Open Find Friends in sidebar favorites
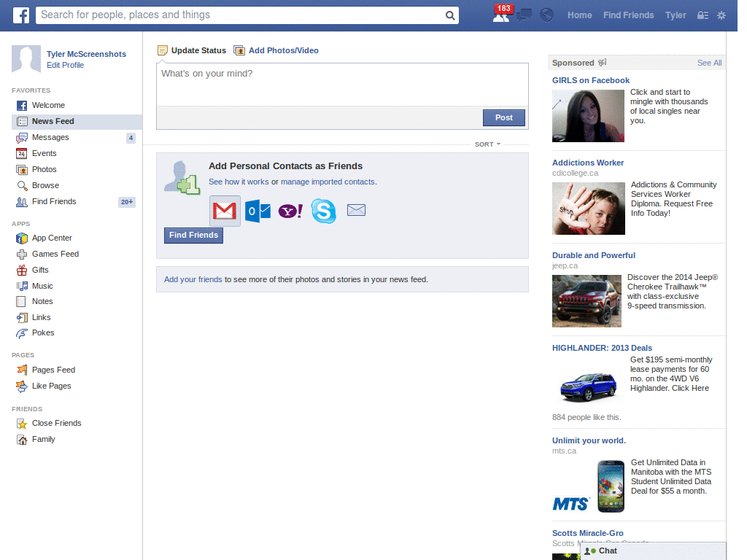The height and width of the screenshot is (560, 747). tap(77, 202)
